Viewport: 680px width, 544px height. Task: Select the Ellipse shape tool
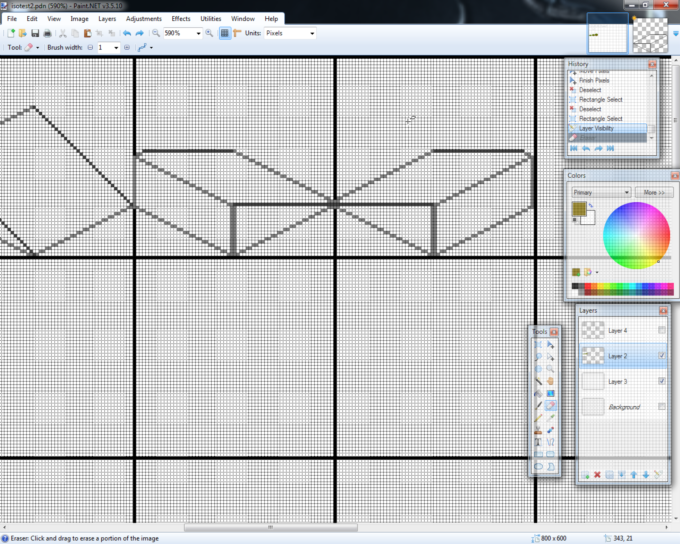click(x=538, y=466)
